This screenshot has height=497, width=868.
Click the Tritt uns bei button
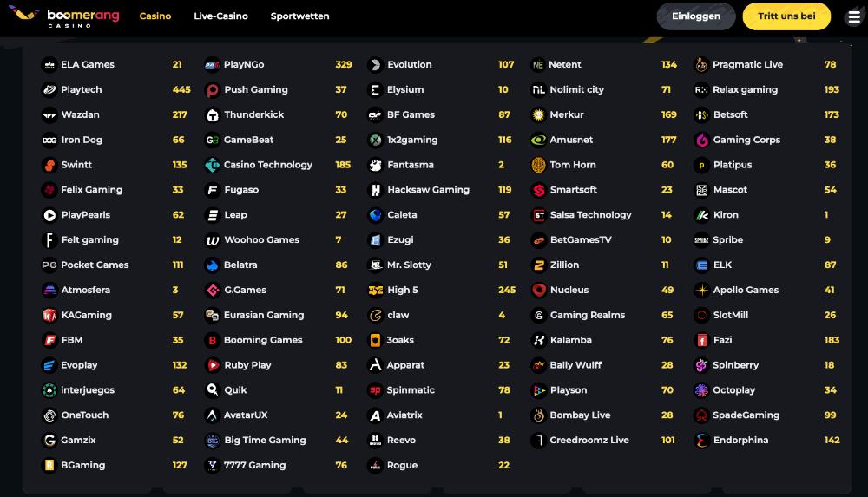pos(786,16)
